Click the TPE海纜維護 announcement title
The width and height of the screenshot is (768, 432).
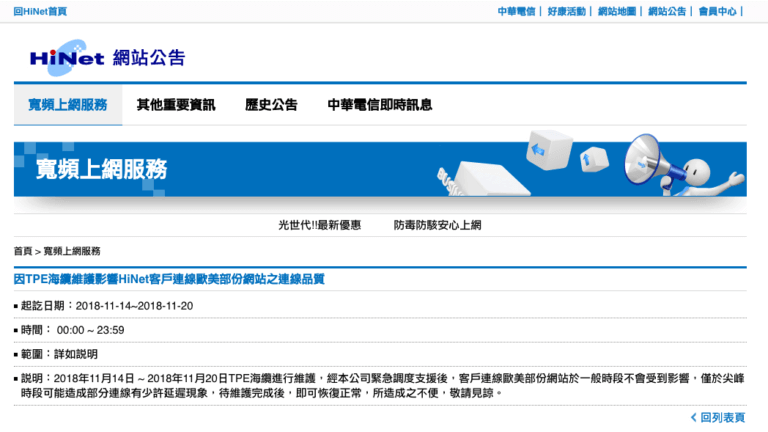coord(169,279)
